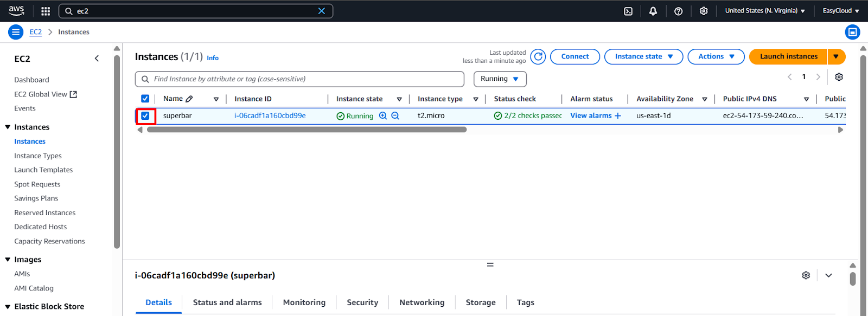Add an alarm with the plus icon

click(x=618, y=115)
